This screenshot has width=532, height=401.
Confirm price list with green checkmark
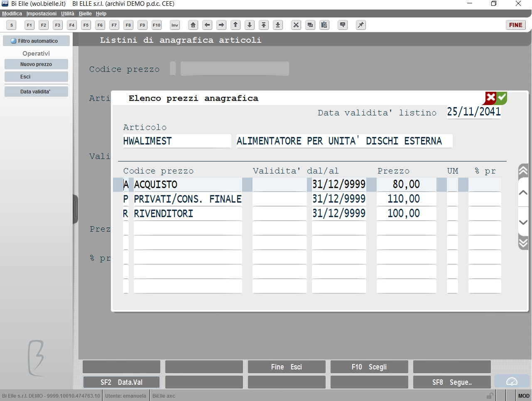[502, 98]
